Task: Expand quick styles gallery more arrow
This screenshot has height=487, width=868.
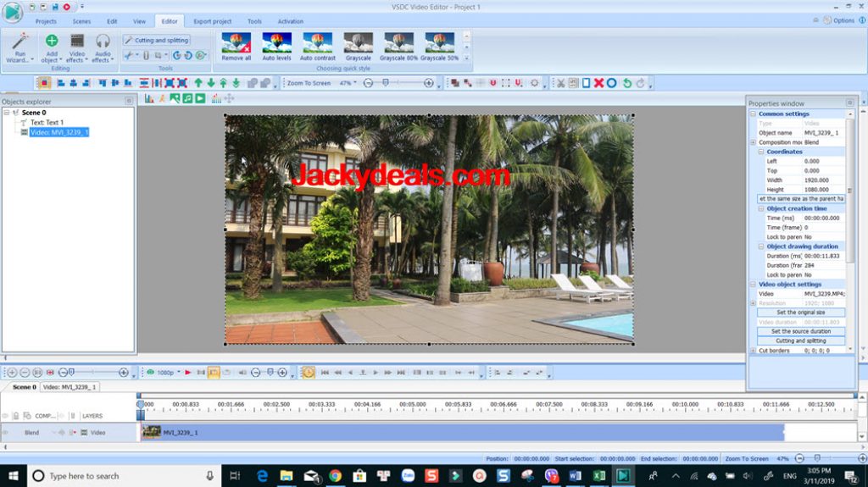Action: (x=467, y=58)
